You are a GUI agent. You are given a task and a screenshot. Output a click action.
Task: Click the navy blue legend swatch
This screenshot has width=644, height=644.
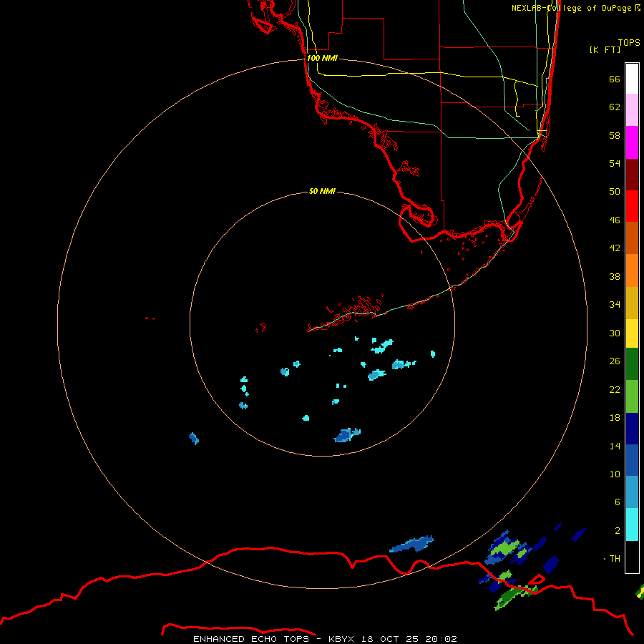632,429
